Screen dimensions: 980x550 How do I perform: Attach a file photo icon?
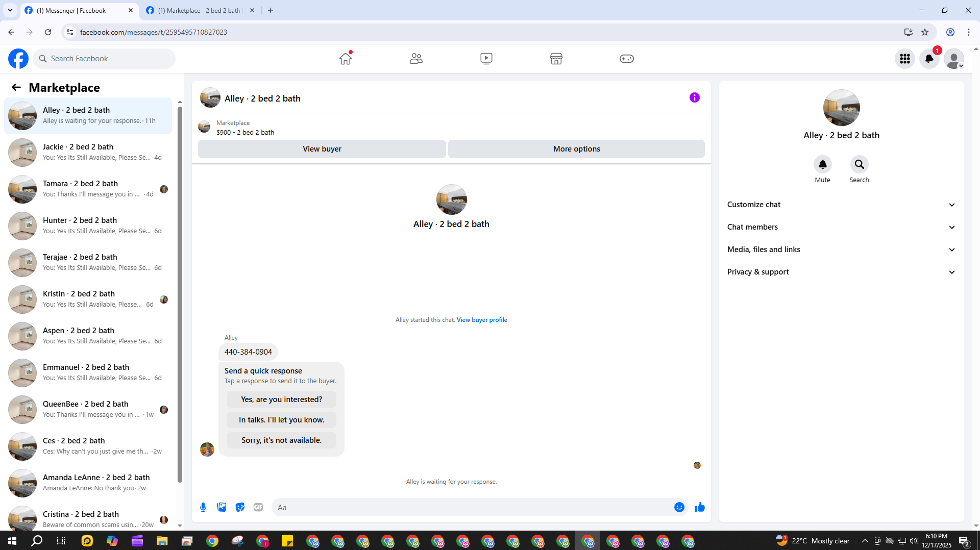click(x=222, y=507)
